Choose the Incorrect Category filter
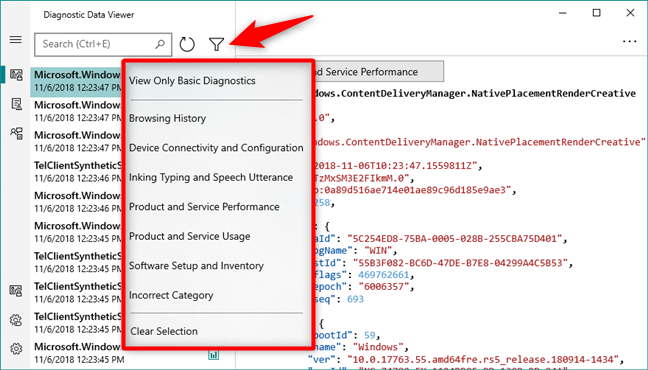This screenshot has width=648, height=370. click(171, 295)
